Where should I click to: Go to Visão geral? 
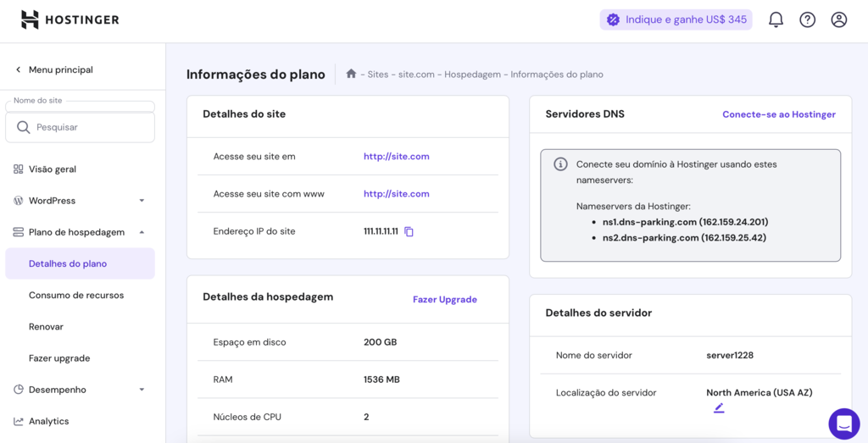(53, 169)
